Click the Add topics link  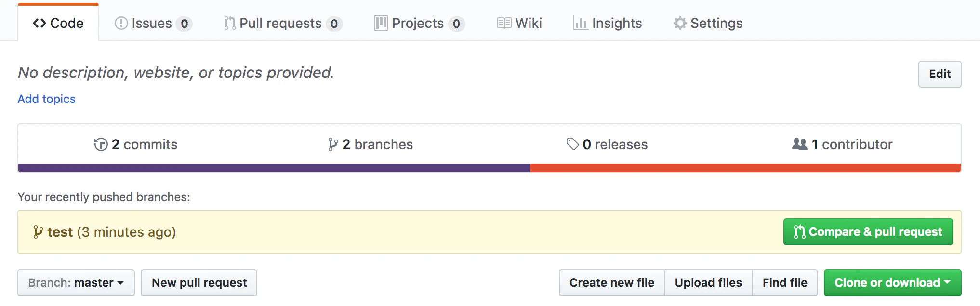[47, 99]
